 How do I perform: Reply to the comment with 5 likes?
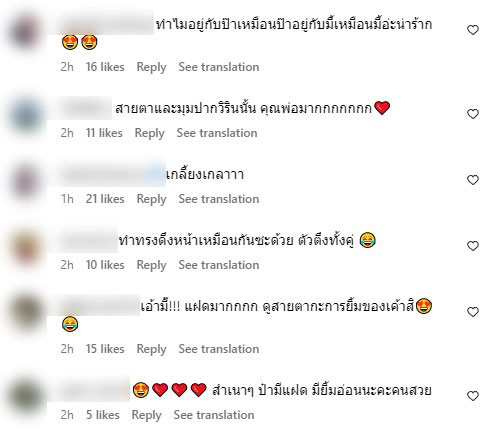tap(146, 415)
